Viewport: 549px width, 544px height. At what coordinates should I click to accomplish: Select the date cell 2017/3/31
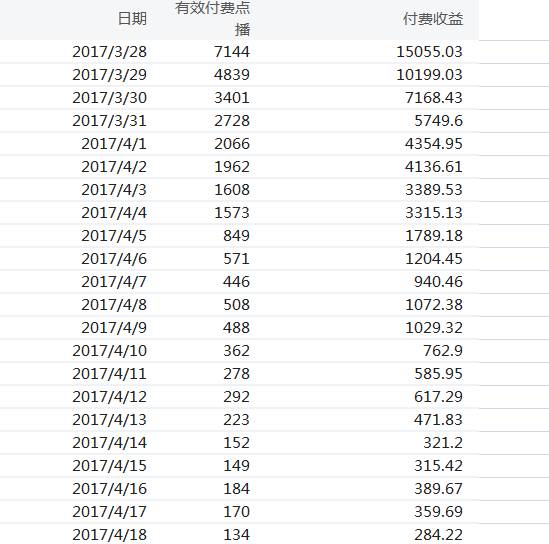click(x=110, y=121)
